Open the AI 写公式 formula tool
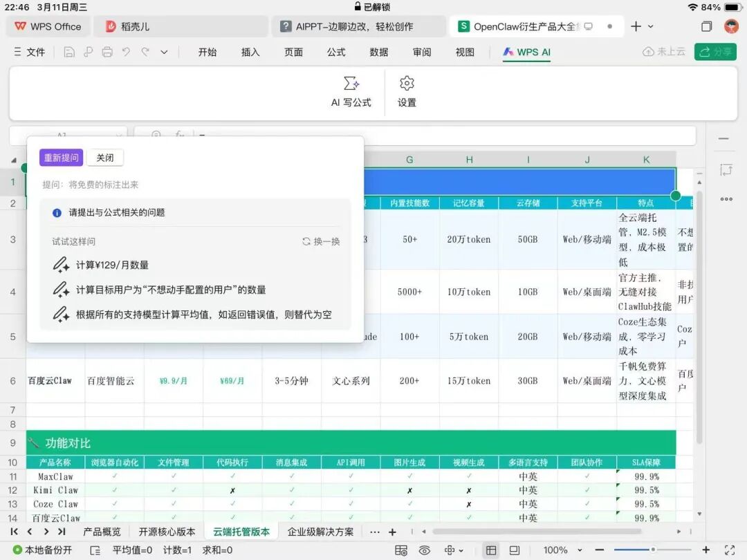The width and height of the screenshot is (747, 560). click(x=351, y=91)
